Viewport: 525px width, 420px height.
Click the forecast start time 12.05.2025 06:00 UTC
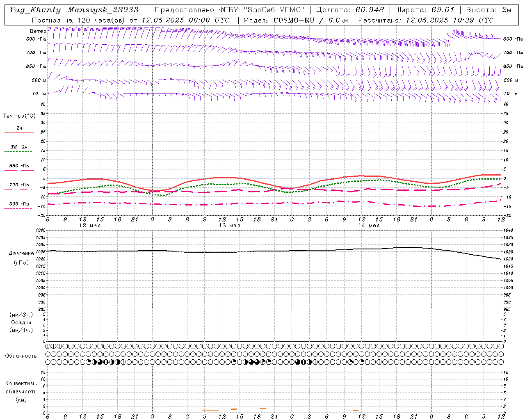[x=185, y=20]
